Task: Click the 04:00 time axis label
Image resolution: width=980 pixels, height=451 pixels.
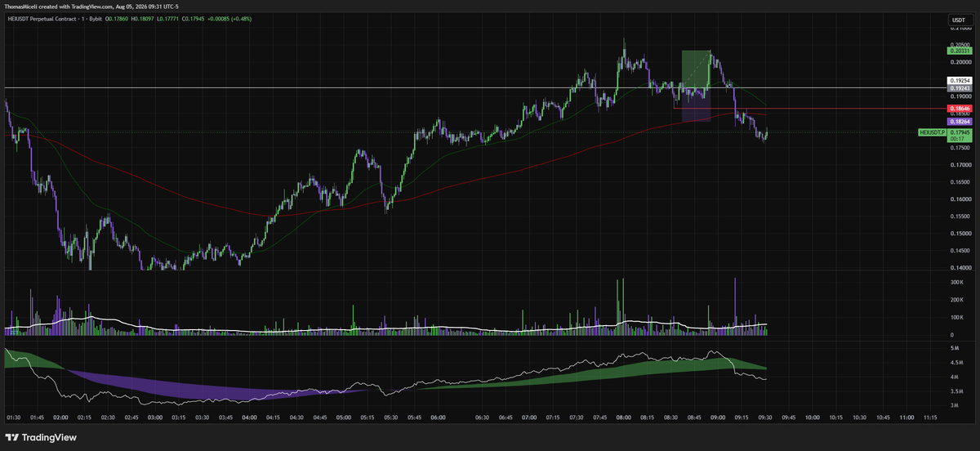Action: 249,417
